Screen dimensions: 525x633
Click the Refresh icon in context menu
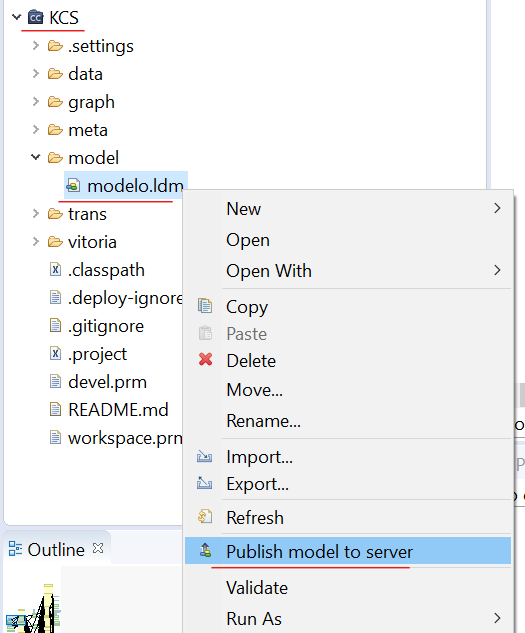pyautogui.click(x=205, y=516)
